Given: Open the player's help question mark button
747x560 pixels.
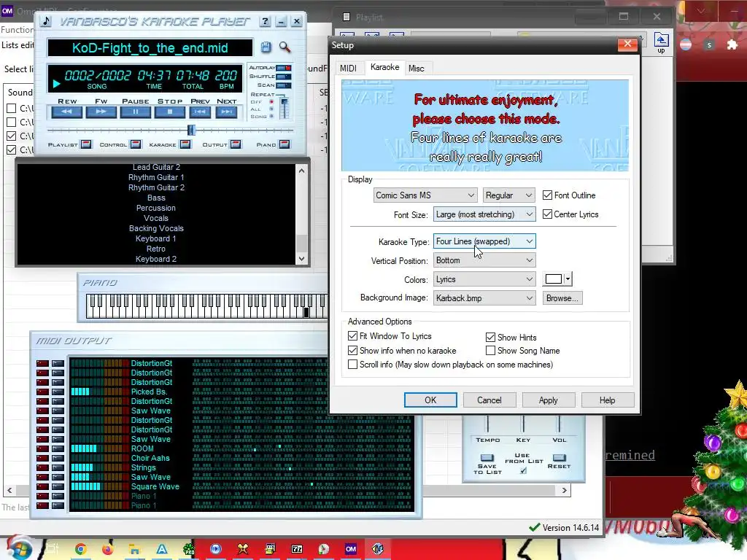Looking at the screenshot, I should pyautogui.click(x=265, y=21).
